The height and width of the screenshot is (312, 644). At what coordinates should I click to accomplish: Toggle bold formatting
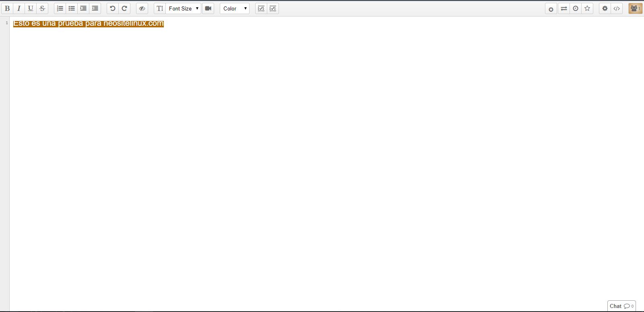[x=7, y=8]
